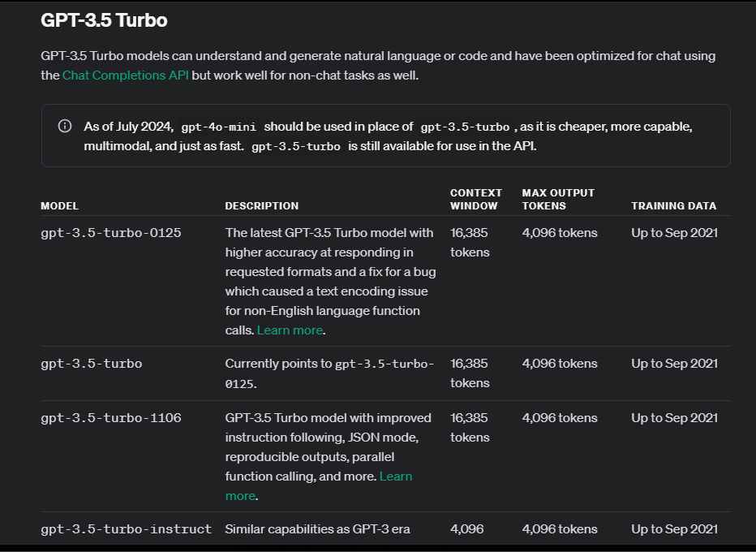The height and width of the screenshot is (552, 756).
Task: Click Up to Sep 2021 in the gpt-3.5-turbo-0125 row
Action: [675, 233]
